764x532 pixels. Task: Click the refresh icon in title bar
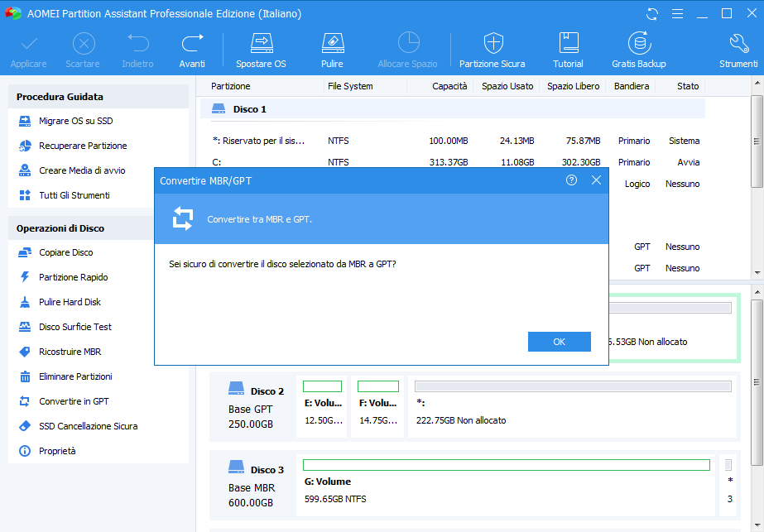pyautogui.click(x=652, y=14)
